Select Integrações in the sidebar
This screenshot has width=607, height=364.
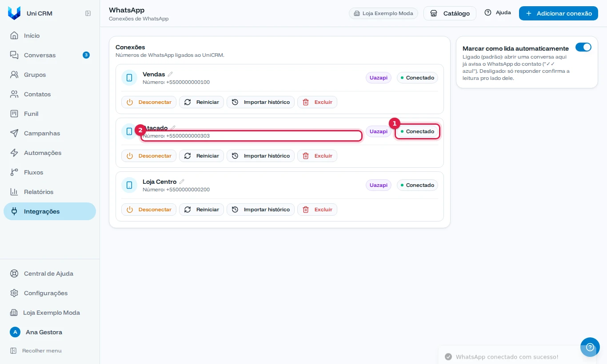[x=50, y=211]
